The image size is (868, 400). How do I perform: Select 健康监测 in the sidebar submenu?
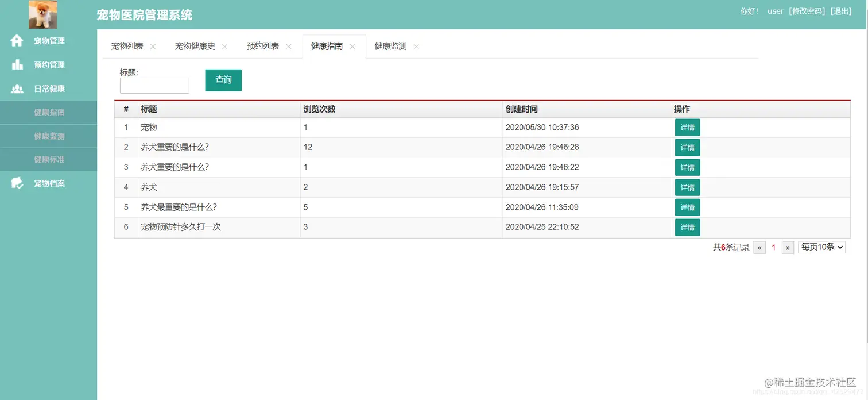(48, 136)
